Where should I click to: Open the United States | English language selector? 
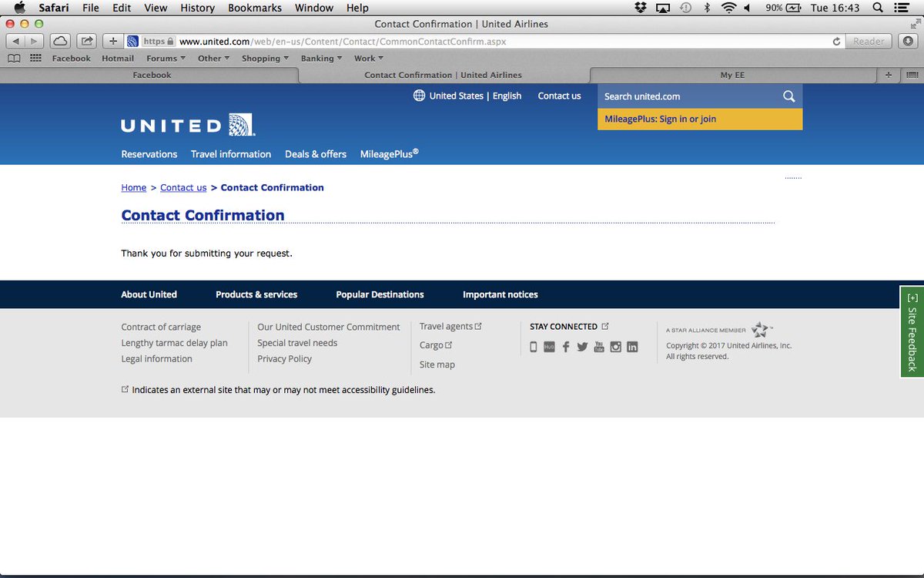click(467, 96)
